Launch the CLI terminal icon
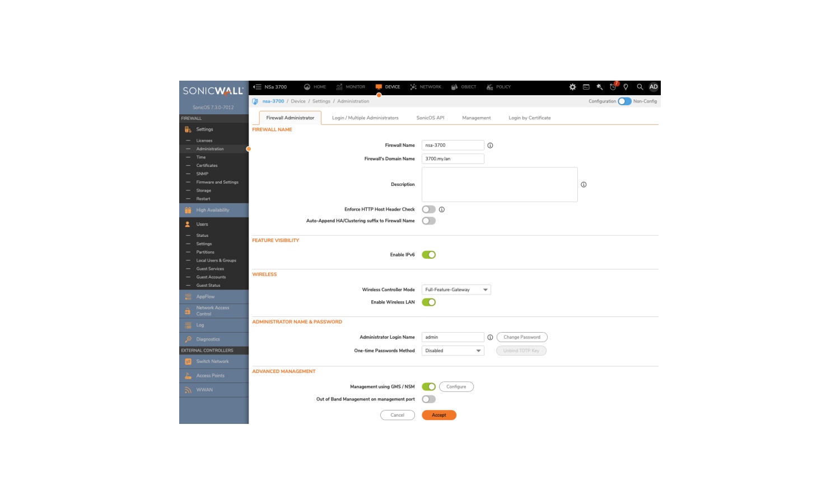Image resolution: width=840 pixels, height=504 pixels. [x=586, y=87]
